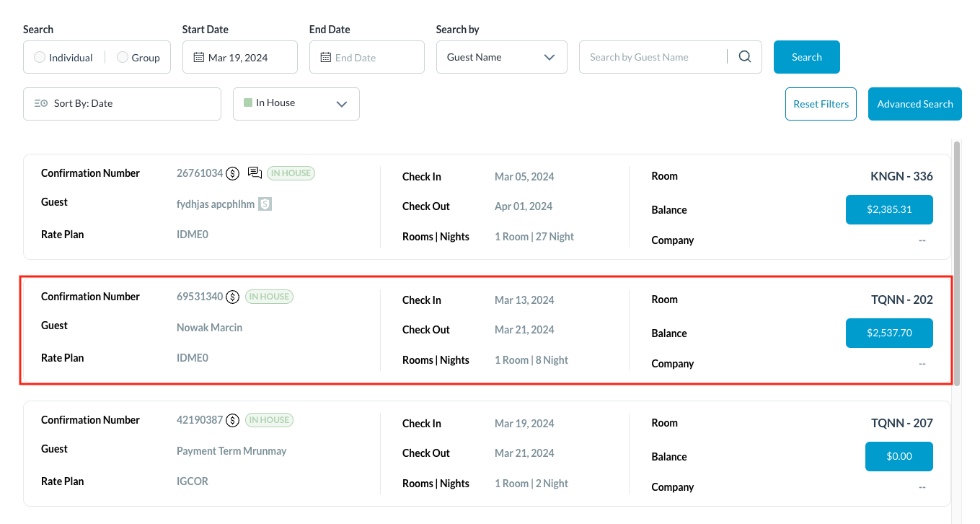980x524 pixels.
Task: Select the Group radio button
Action: click(123, 58)
